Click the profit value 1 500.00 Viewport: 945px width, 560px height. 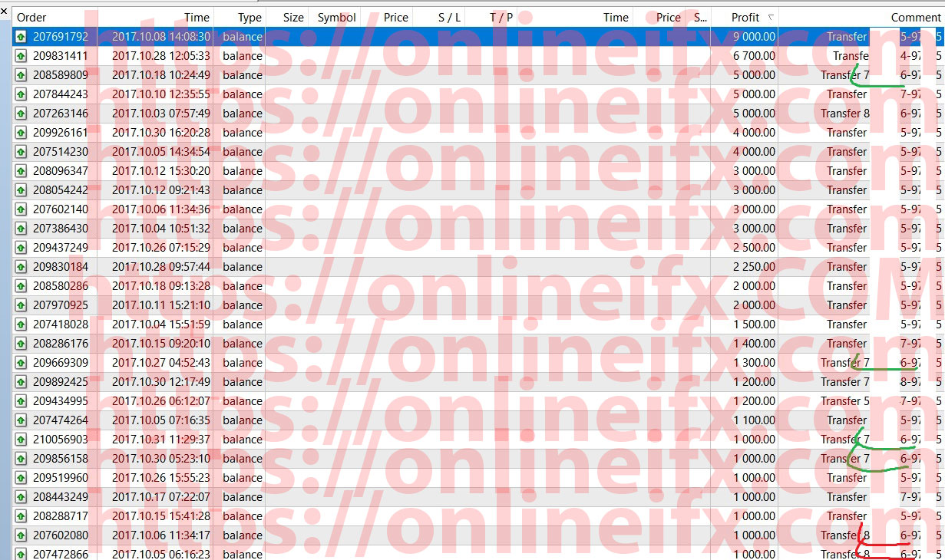tap(754, 324)
